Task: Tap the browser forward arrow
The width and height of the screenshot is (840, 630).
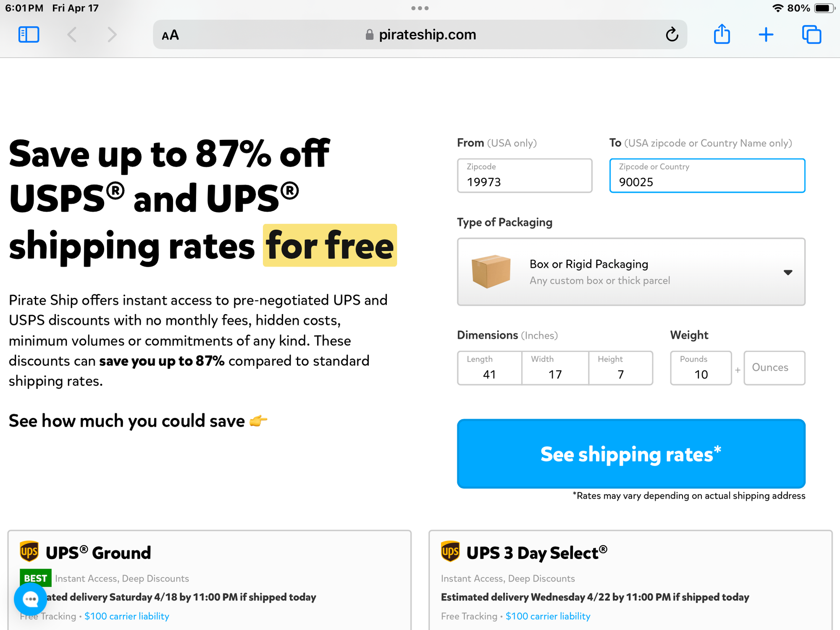Action: tap(112, 34)
